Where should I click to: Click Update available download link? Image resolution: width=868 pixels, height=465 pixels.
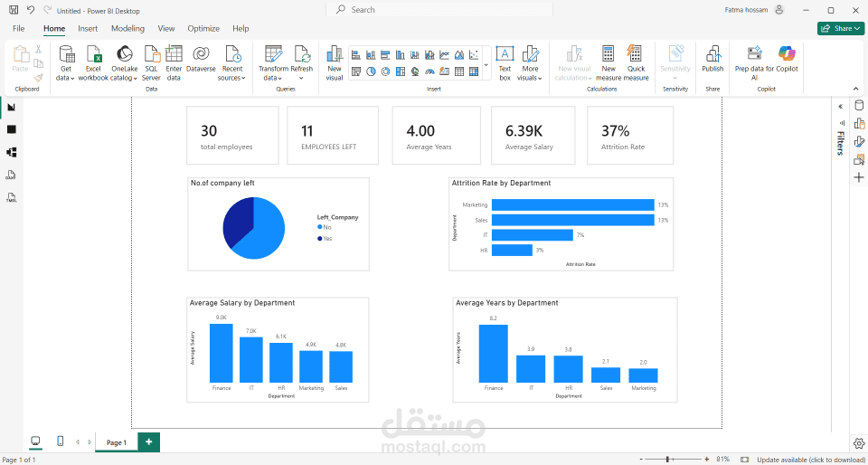(810, 460)
